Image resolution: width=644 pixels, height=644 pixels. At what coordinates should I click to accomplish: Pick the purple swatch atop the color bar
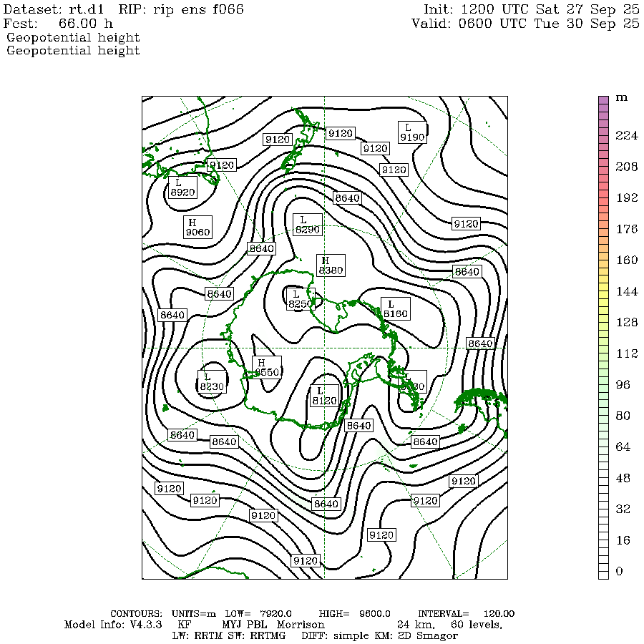(x=603, y=100)
